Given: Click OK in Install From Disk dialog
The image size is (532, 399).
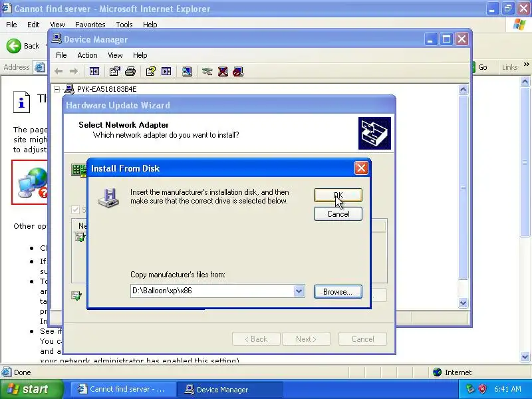Looking at the screenshot, I should (x=338, y=195).
